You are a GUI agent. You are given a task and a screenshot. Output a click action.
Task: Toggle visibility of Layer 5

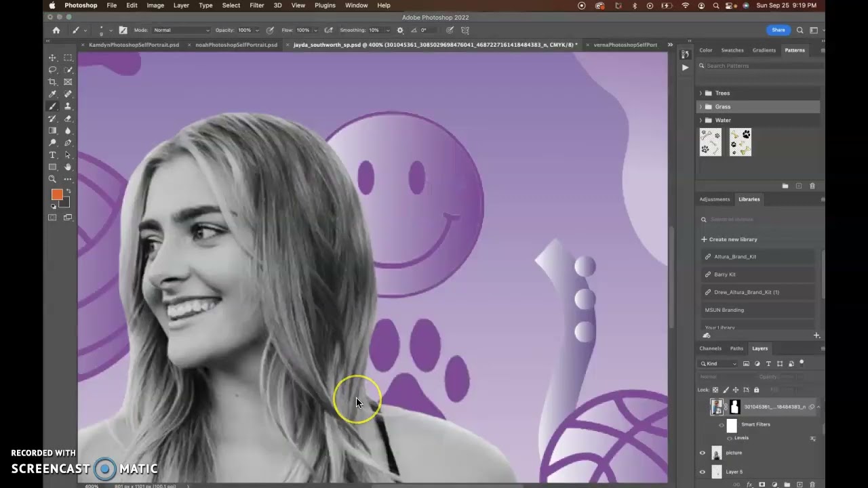click(x=703, y=472)
